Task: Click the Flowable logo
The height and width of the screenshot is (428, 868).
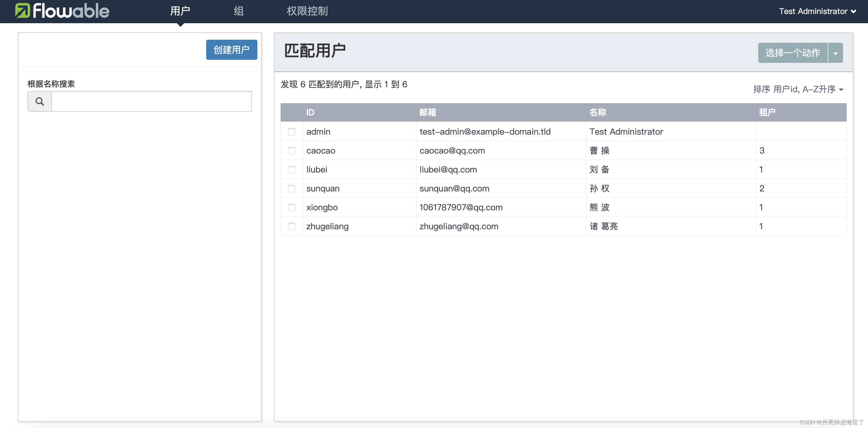Action: pyautogui.click(x=62, y=11)
